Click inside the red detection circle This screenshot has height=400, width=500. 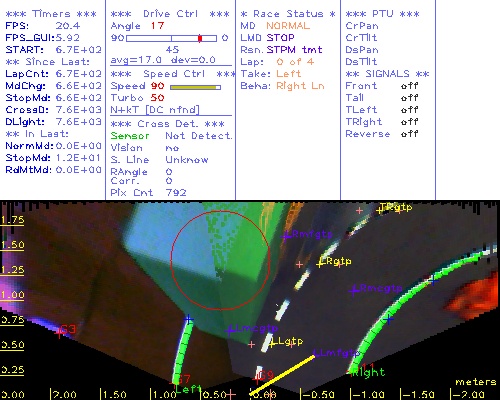220,260
